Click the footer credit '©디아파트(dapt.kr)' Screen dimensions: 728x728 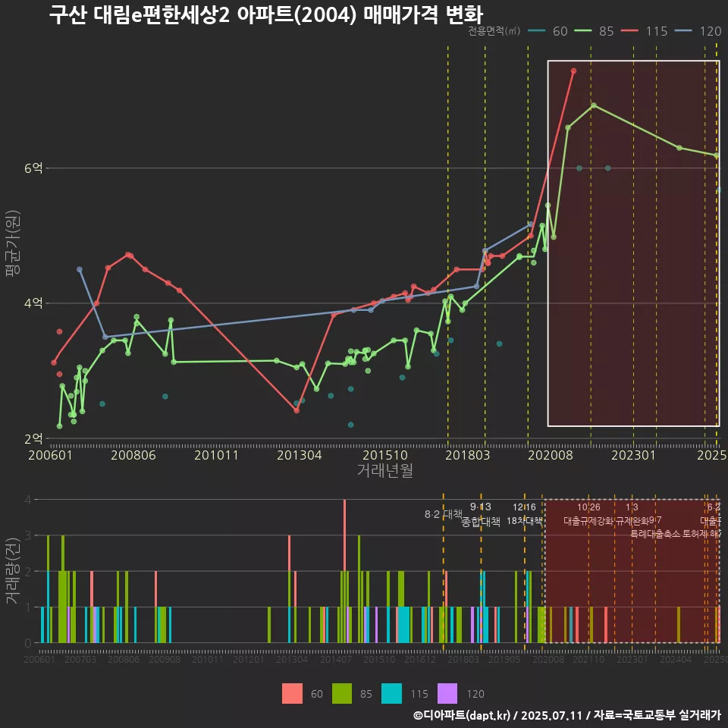pyautogui.click(x=462, y=715)
